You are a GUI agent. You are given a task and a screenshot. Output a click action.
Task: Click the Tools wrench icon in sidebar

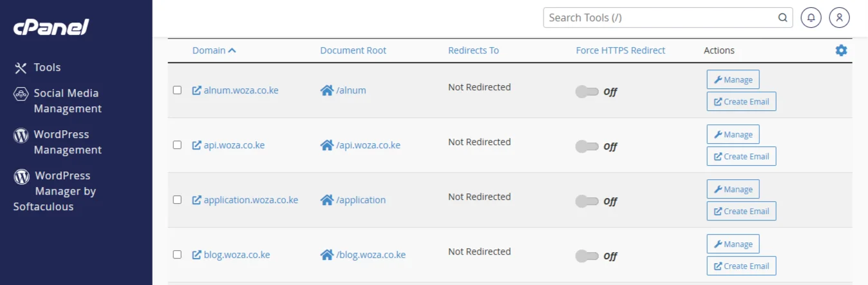(21, 68)
